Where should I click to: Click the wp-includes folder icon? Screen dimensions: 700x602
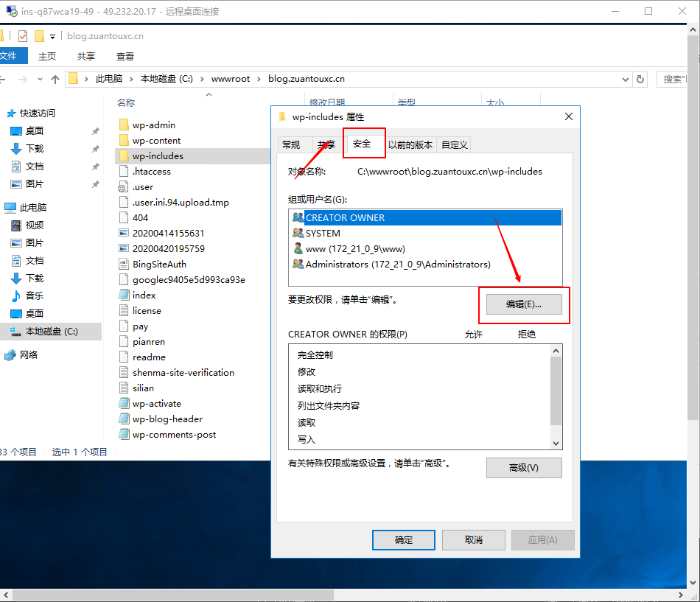(x=124, y=156)
